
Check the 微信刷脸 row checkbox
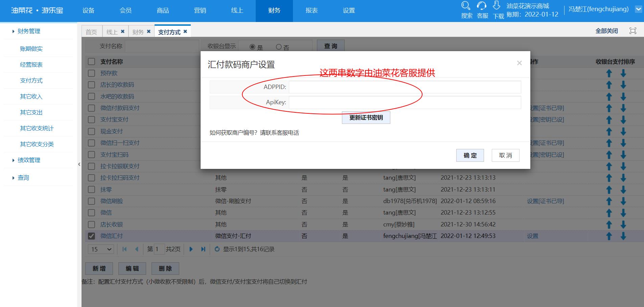click(x=91, y=201)
